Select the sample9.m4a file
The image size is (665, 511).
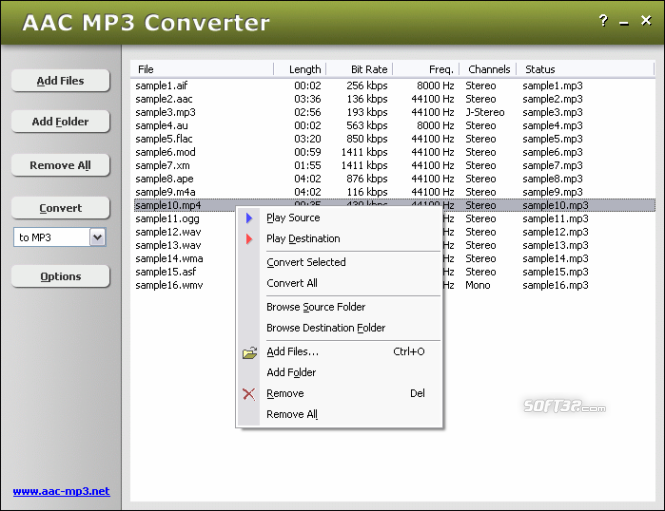coord(165,192)
